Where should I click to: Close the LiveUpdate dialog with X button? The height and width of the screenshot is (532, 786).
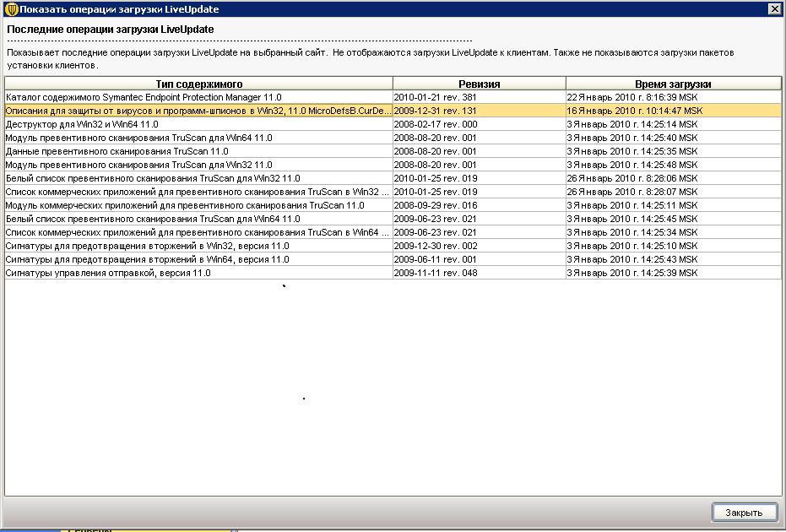pos(774,8)
